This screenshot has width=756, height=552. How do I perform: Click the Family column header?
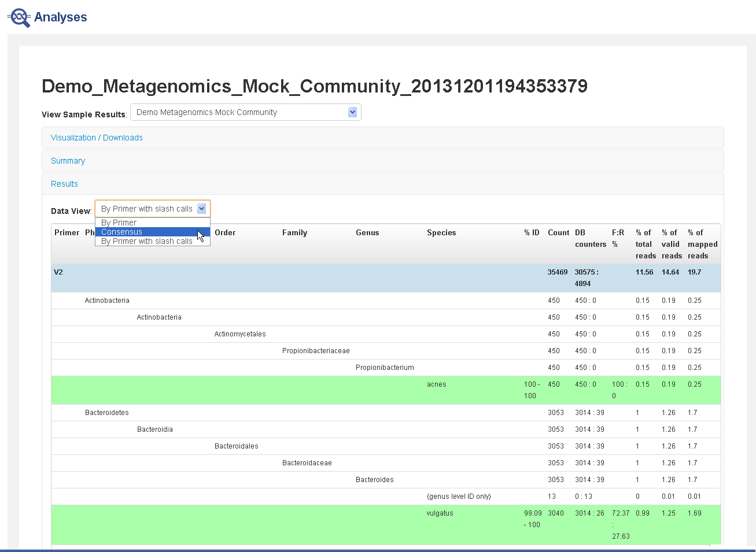pyautogui.click(x=294, y=232)
